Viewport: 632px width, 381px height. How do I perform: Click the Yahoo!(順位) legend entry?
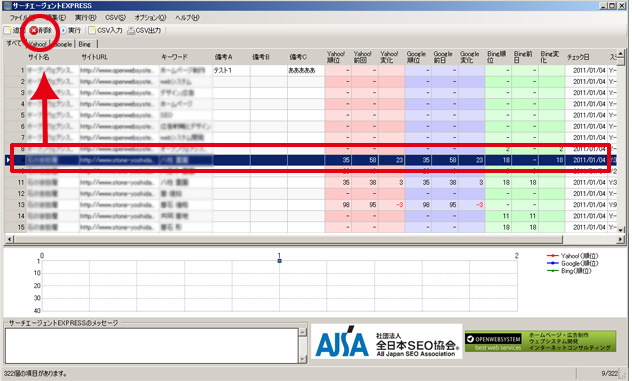click(x=572, y=256)
